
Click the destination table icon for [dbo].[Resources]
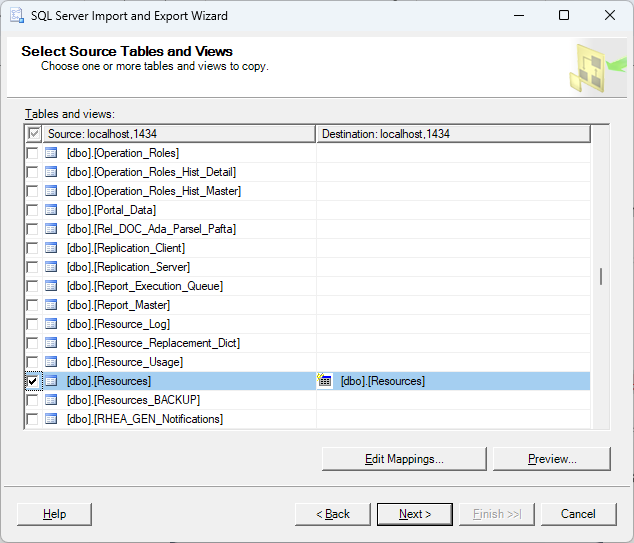(x=325, y=380)
